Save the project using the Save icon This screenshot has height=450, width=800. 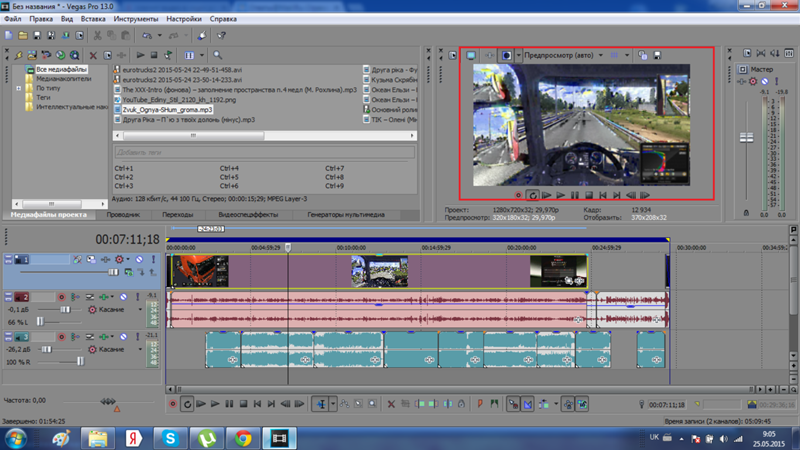(x=37, y=36)
